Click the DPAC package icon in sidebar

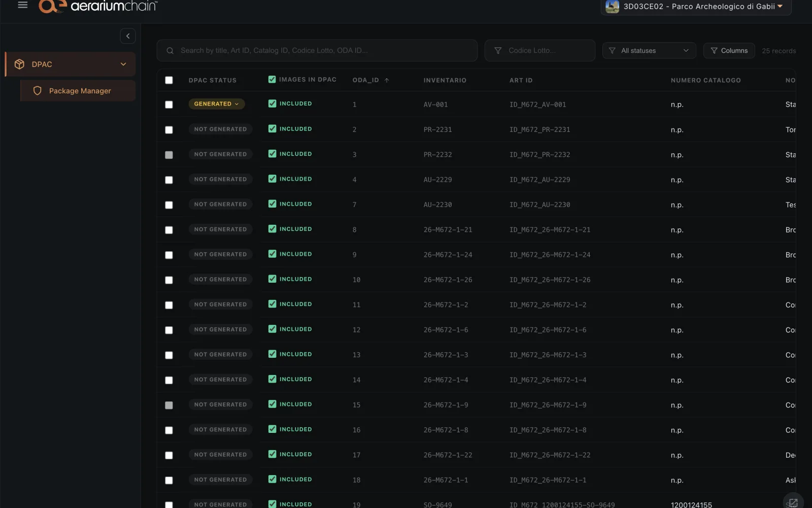19,64
